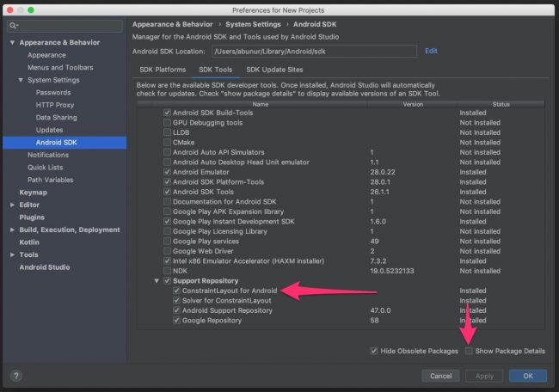Click the Apply button
The height and width of the screenshot is (392, 559).
pyautogui.click(x=484, y=376)
